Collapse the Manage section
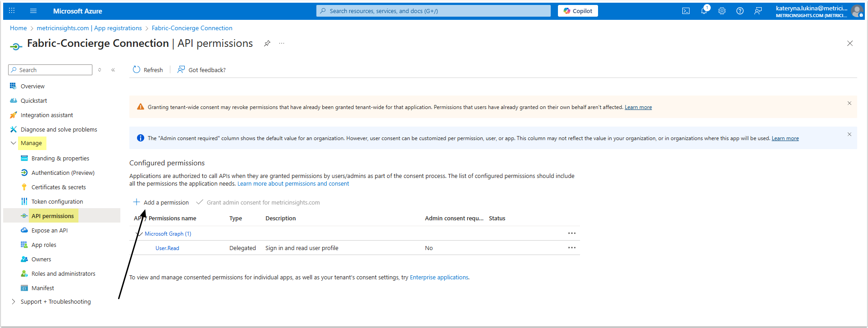 tap(13, 143)
